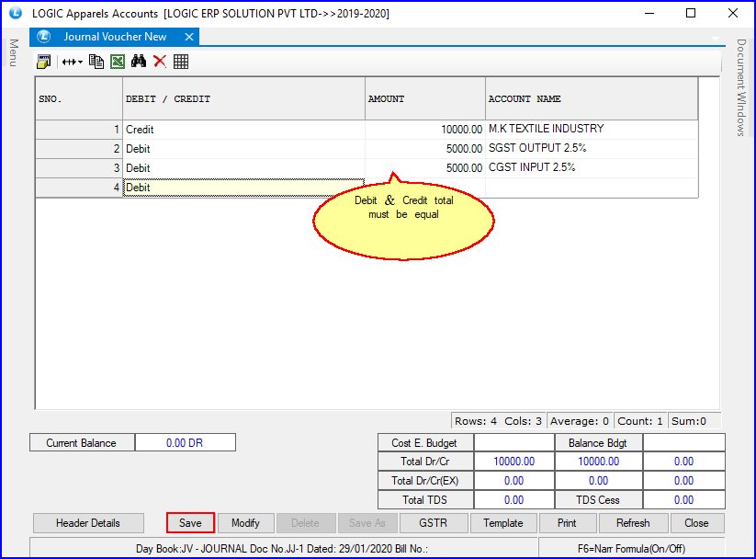Image resolution: width=756 pixels, height=559 pixels.
Task: Click the empty field beside Balance Bdgt
Action: click(684, 442)
